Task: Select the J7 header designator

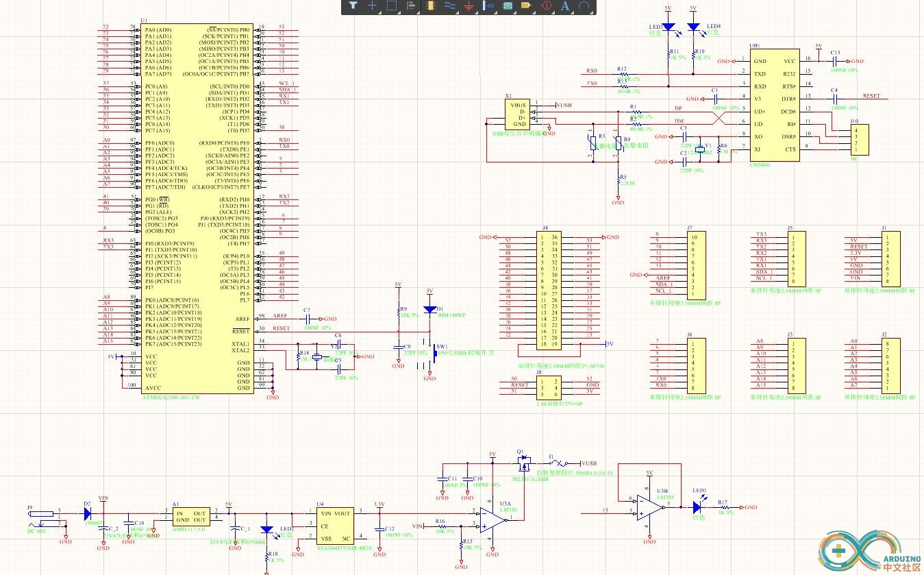Action: coord(690,228)
